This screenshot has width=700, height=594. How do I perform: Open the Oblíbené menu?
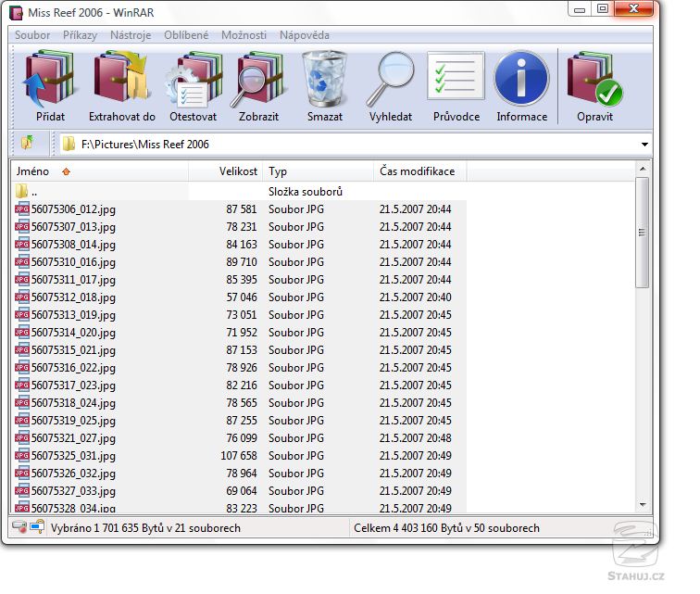tap(186, 35)
